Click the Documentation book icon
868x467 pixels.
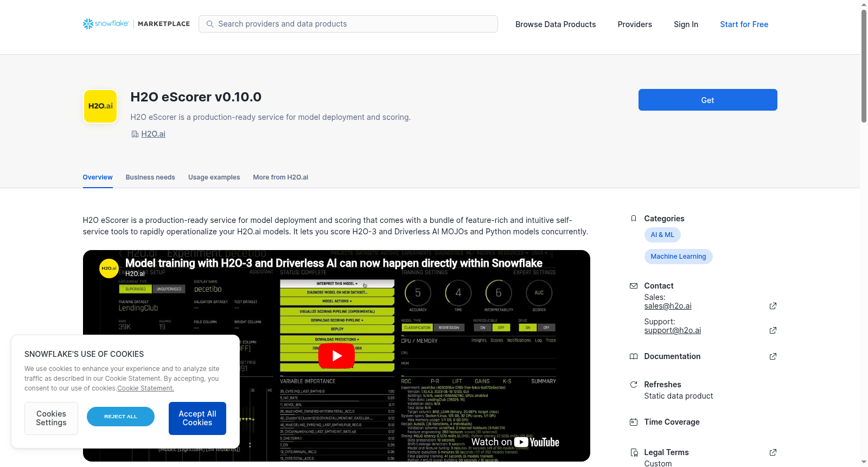[633, 356]
